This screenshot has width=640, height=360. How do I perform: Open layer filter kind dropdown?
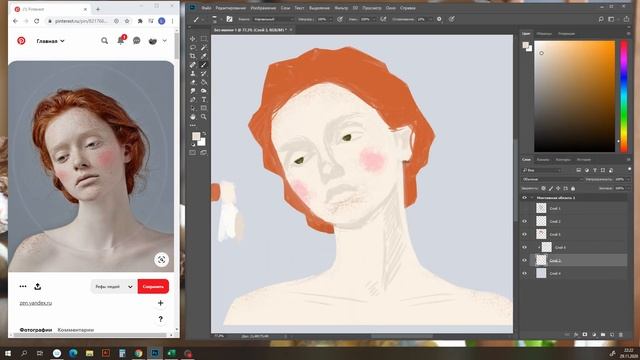click(x=542, y=170)
